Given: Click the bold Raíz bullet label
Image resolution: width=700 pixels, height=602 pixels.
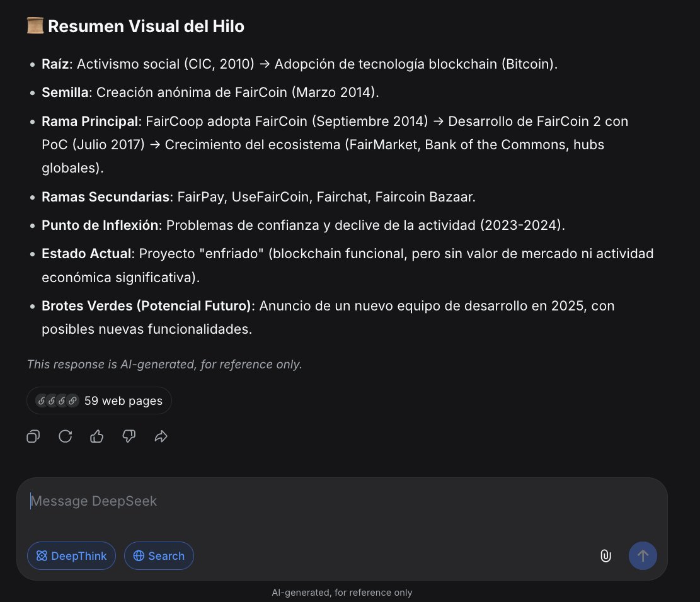Looking at the screenshot, I should click(x=55, y=64).
